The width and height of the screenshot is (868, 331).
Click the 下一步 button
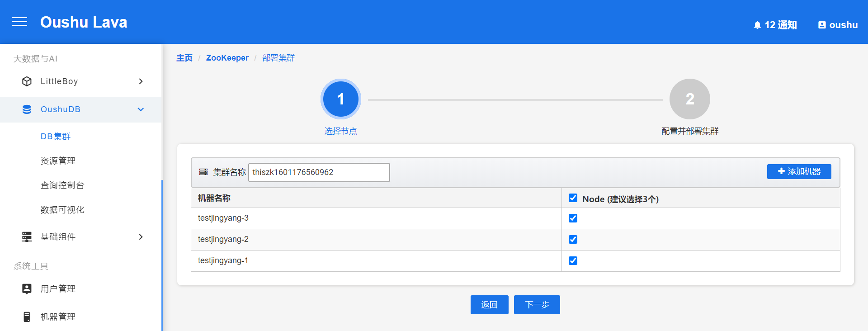click(x=537, y=305)
